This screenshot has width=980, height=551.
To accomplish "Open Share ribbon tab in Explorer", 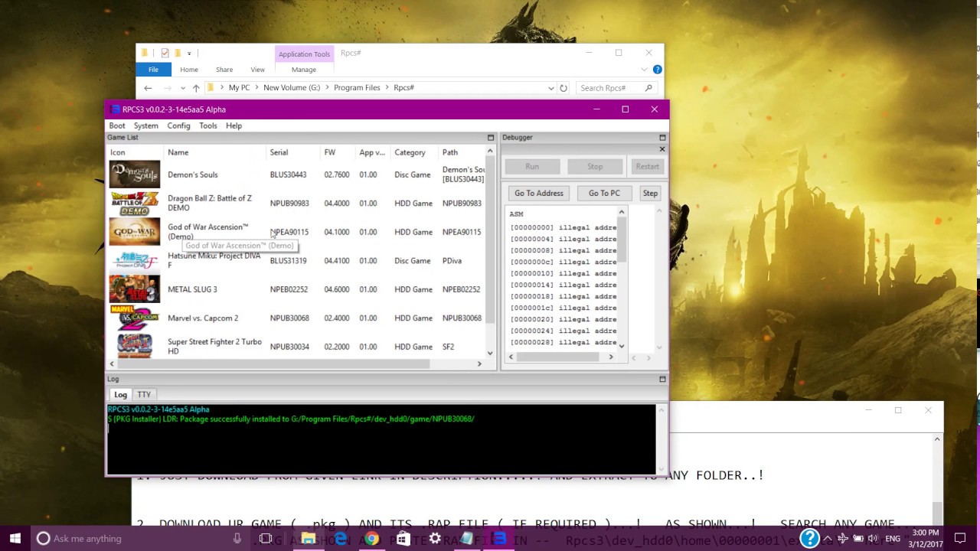I will [224, 70].
